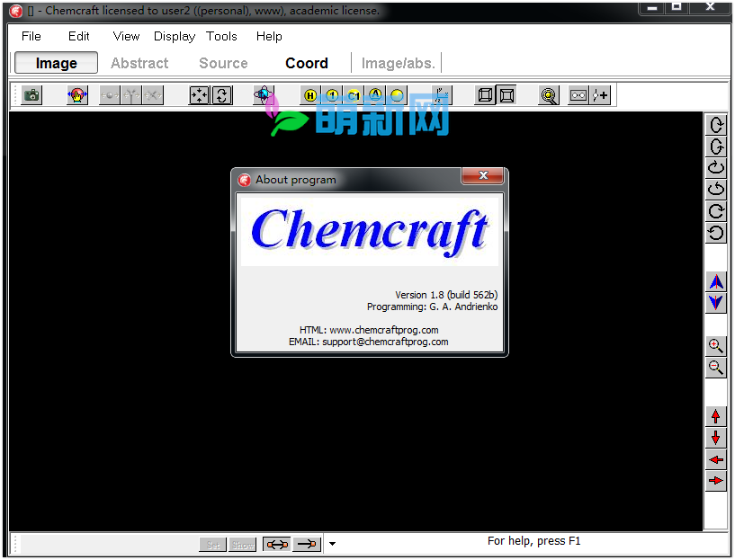This screenshot has width=735, height=560.
Task: Click second rotate-around-vertical-axis arrow button
Action: pyautogui.click(x=716, y=147)
